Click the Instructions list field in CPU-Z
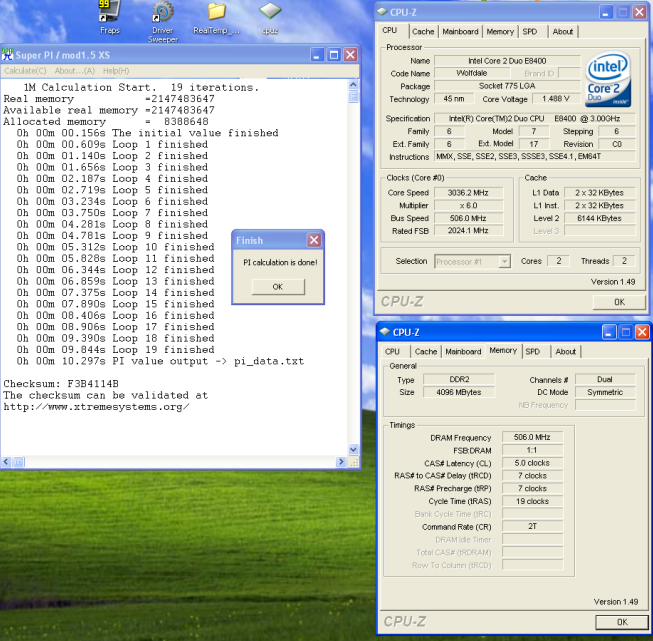 pos(535,157)
